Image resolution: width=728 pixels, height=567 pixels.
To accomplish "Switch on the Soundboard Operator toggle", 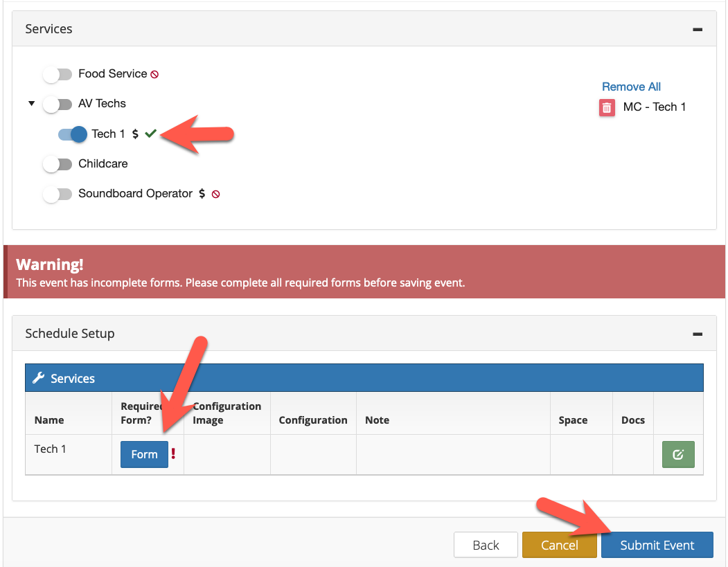I will coord(57,194).
